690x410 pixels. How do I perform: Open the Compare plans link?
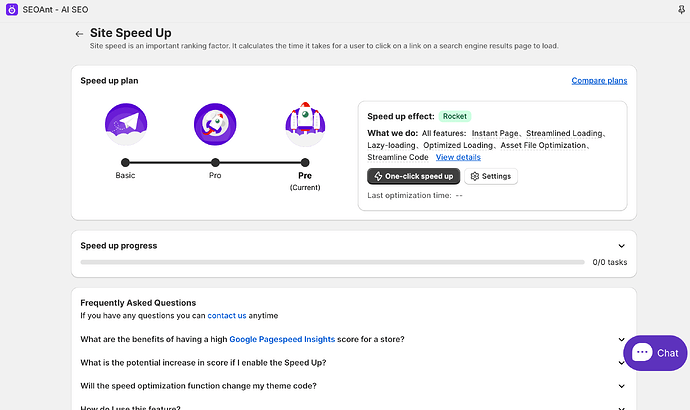[x=599, y=81]
